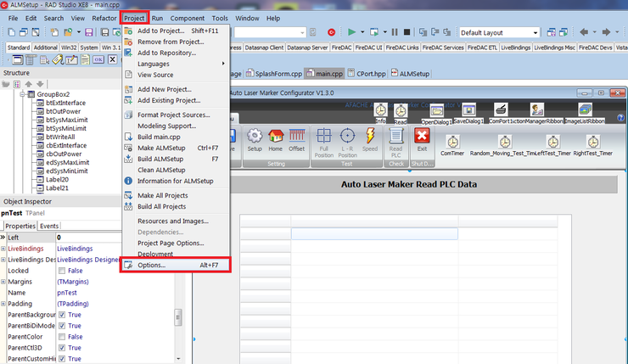Click the Home house ribbon button
The image size is (628, 364).
(x=275, y=140)
